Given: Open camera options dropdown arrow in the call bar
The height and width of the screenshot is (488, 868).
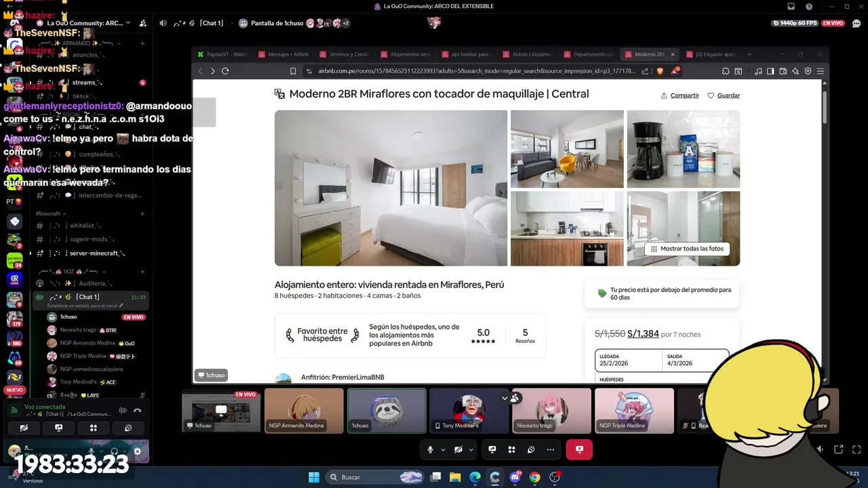Looking at the screenshot, I should [x=471, y=449].
